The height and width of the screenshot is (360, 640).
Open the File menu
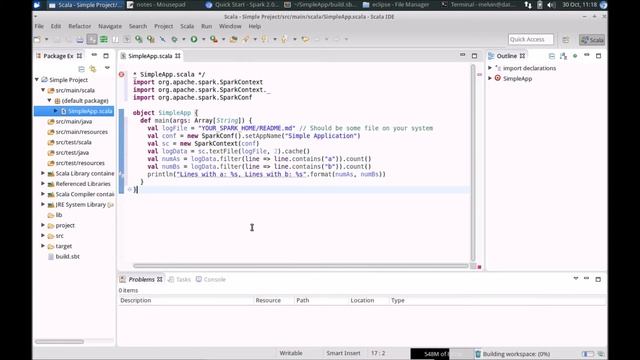pyautogui.click(x=39, y=26)
